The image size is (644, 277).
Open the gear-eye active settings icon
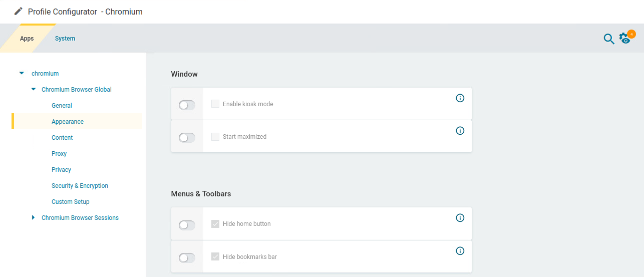click(x=624, y=39)
